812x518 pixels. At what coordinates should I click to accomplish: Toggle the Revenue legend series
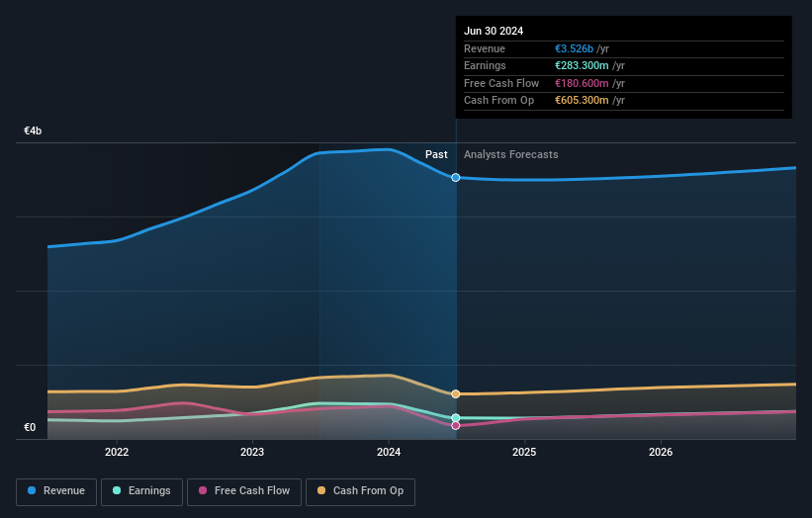pyautogui.click(x=56, y=491)
